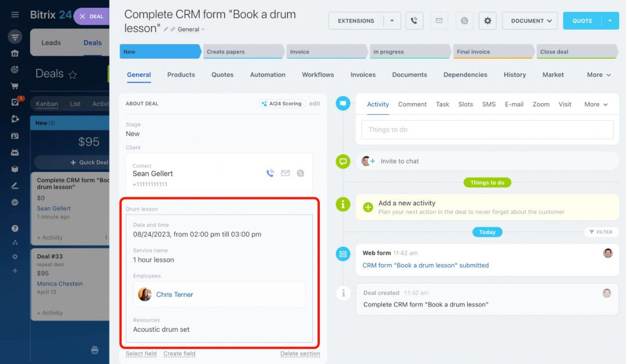This screenshot has height=364, width=626.
Task: Set stage to Close deal
Action: click(x=577, y=52)
